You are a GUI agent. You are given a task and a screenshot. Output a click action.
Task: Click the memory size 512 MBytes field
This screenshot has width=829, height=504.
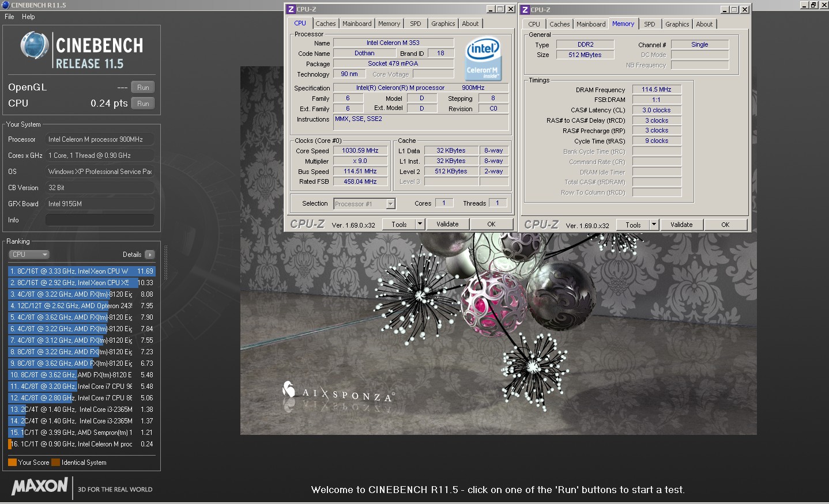tap(585, 55)
